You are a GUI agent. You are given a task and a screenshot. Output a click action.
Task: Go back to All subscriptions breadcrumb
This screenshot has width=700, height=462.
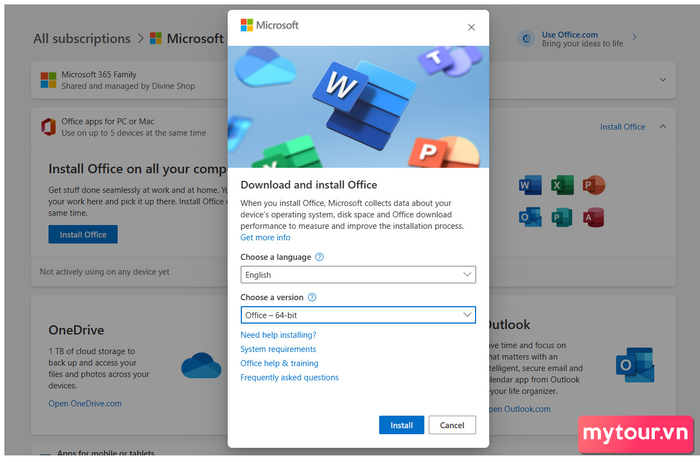(x=82, y=38)
